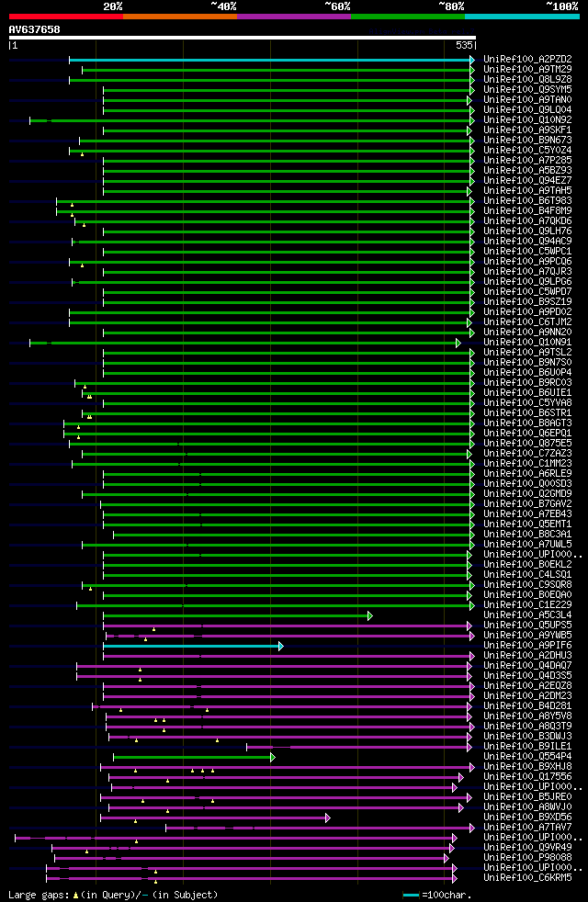Viewport: 588px width, 902px height.
Task: Select the UniRef100_A9PCQ6 label
Action: (527, 262)
